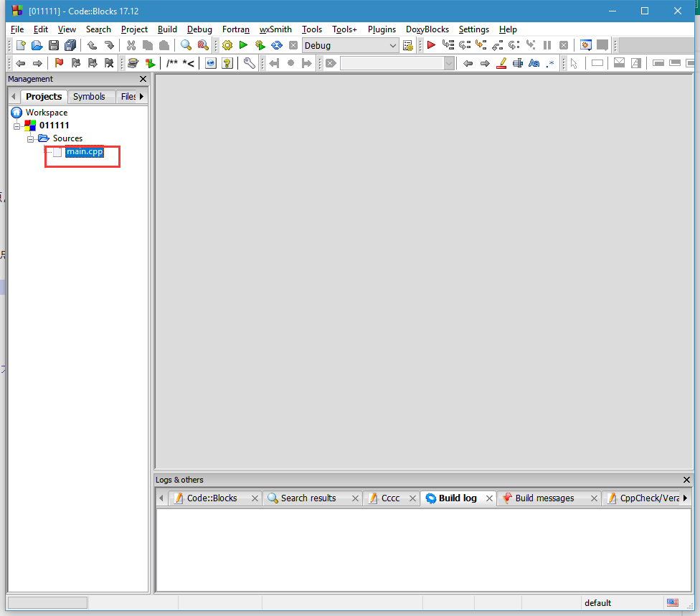The height and width of the screenshot is (616, 700).
Task: Click the Build and run icon
Action: click(x=260, y=45)
